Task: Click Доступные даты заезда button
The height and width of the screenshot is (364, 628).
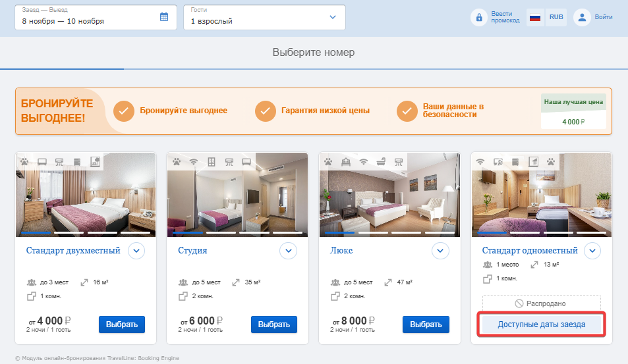Action: (x=542, y=325)
